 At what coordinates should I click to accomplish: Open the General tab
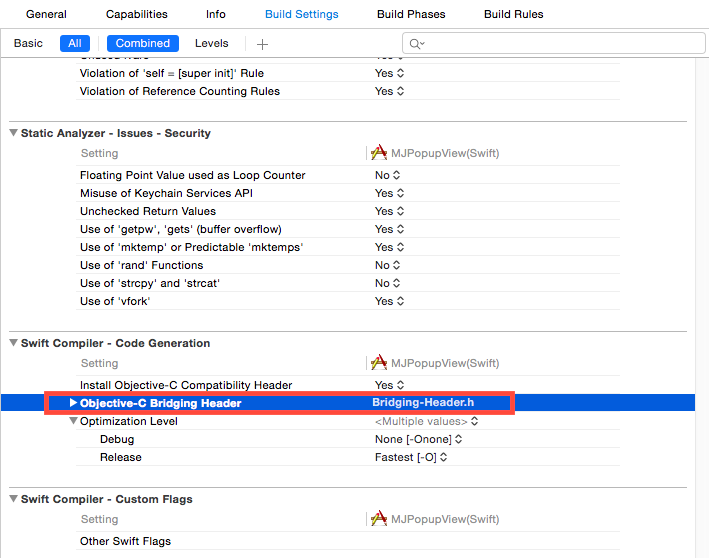[x=46, y=14]
